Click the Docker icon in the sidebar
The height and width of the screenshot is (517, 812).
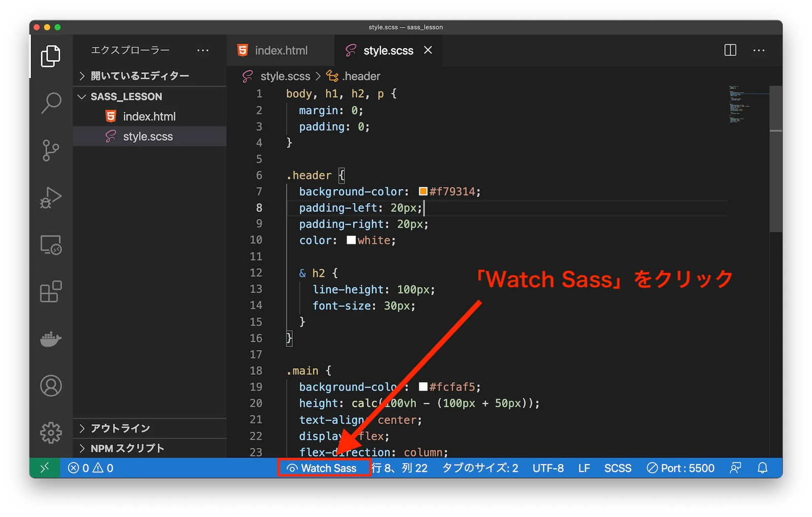(x=50, y=339)
